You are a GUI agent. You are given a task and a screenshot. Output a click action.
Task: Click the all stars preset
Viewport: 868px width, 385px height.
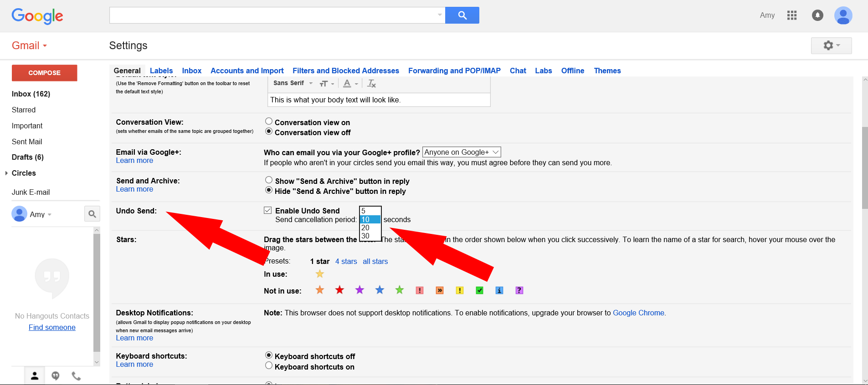point(375,261)
